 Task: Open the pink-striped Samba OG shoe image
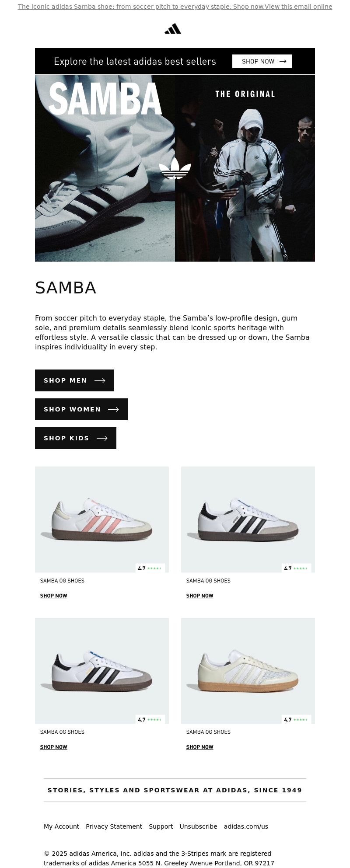pos(102,519)
